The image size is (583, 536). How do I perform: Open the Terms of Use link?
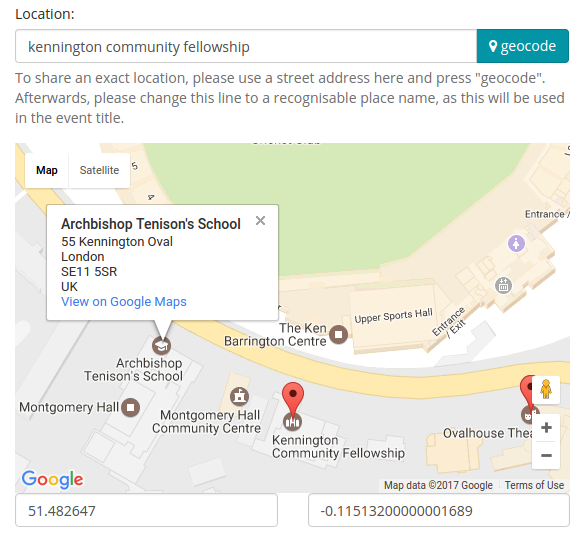(534, 485)
